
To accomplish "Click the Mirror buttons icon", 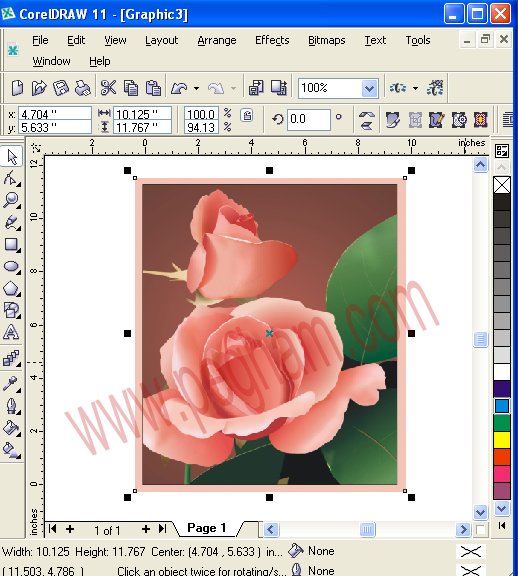I will tap(366, 120).
